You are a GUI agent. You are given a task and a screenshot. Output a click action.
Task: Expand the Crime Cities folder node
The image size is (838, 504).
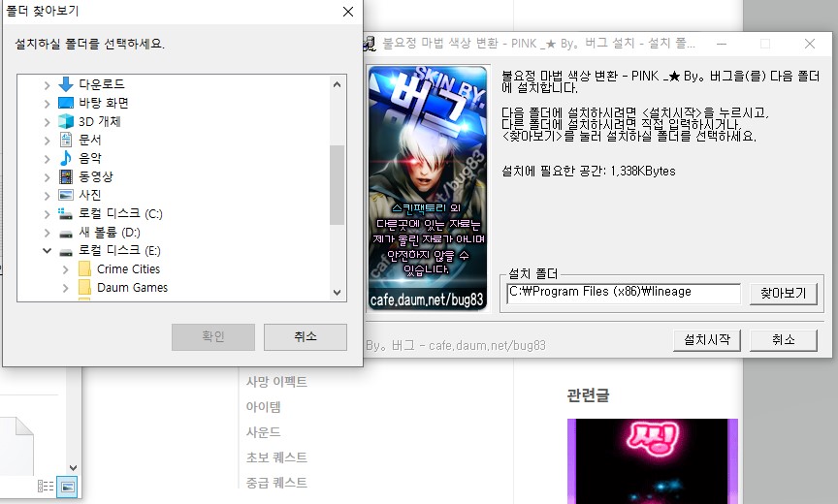tap(65, 269)
